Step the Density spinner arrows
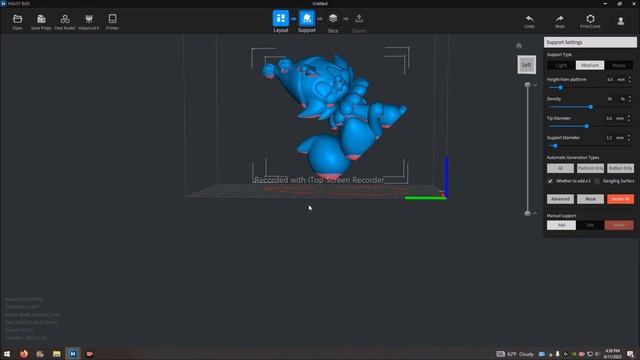640x360 pixels. (629, 99)
